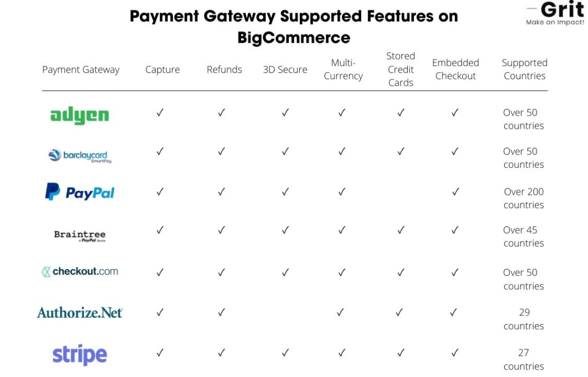The image size is (588, 377).
Task: Click the Stored Credit Cards header
Action: [401, 69]
